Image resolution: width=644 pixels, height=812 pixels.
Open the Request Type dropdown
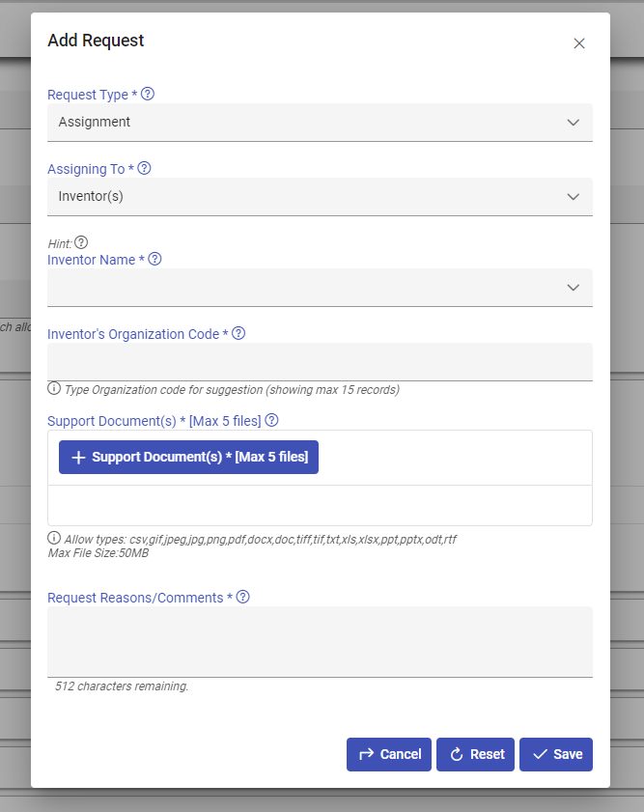pos(320,123)
